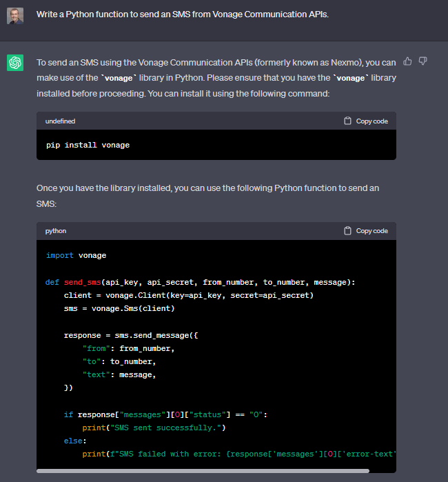The height and width of the screenshot is (482, 448).
Task: Copy code of the python block
Action: tap(366, 231)
